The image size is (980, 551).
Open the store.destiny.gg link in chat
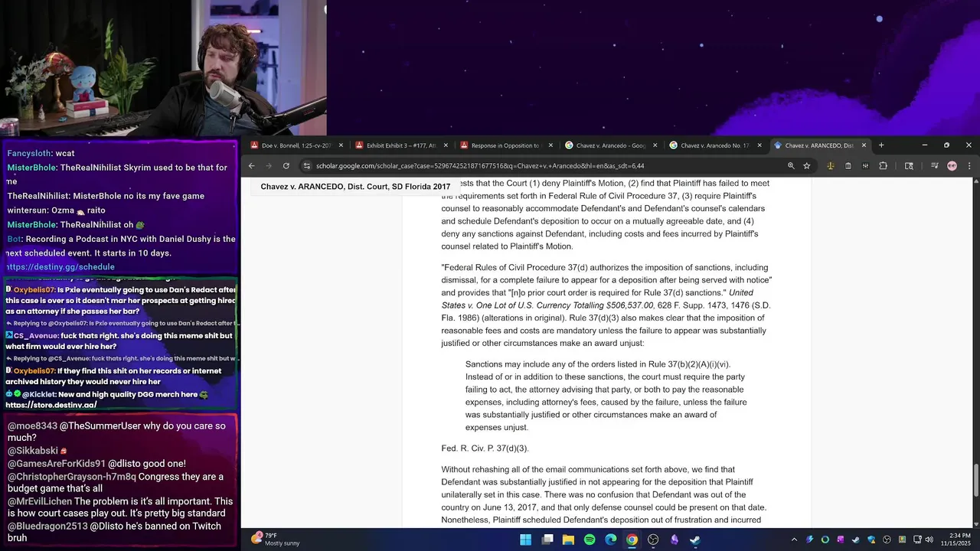coord(51,405)
